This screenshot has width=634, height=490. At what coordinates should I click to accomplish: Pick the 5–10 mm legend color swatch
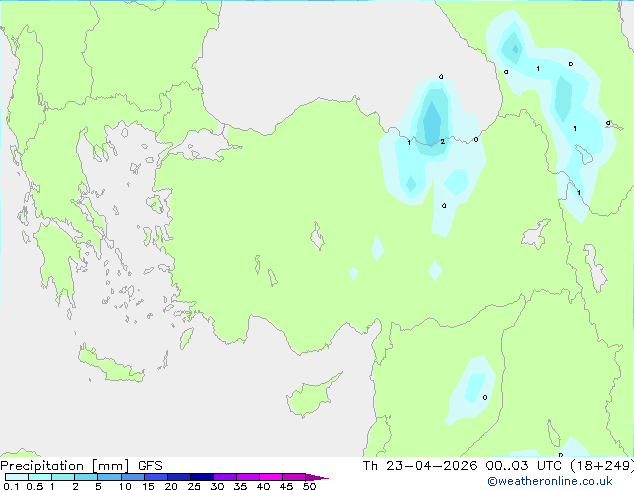[x=109, y=477]
